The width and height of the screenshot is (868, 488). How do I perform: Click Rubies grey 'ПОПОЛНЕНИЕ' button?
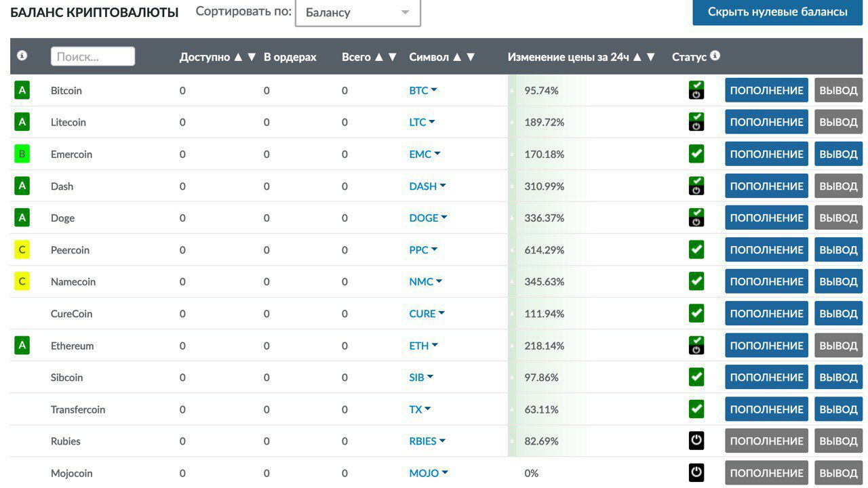(766, 441)
